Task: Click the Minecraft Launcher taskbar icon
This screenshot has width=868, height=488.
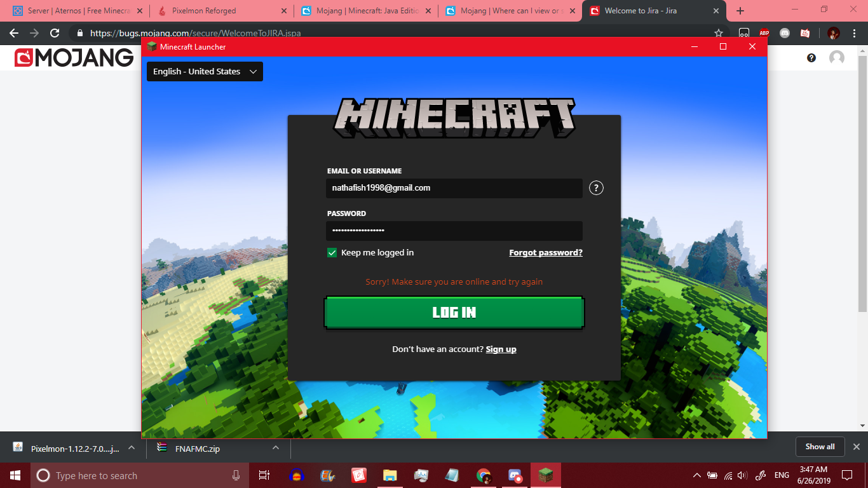Action: click(x=546, y=475)
